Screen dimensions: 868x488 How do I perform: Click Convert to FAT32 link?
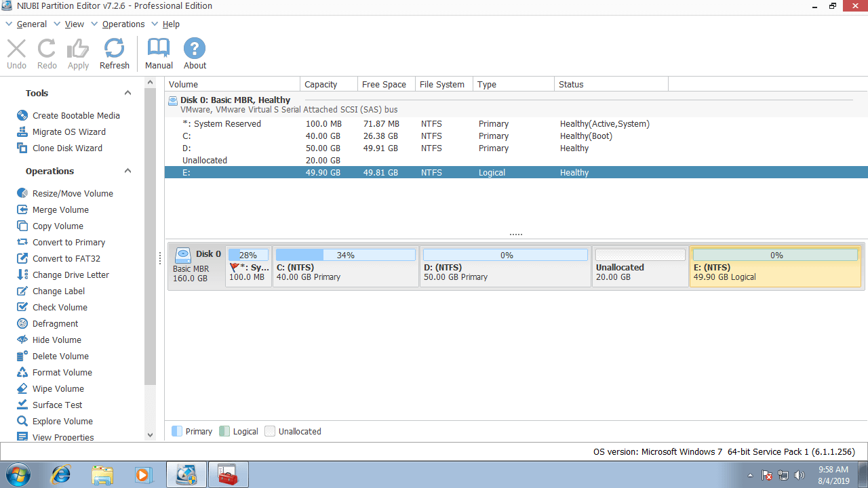(x=66, y=259)
